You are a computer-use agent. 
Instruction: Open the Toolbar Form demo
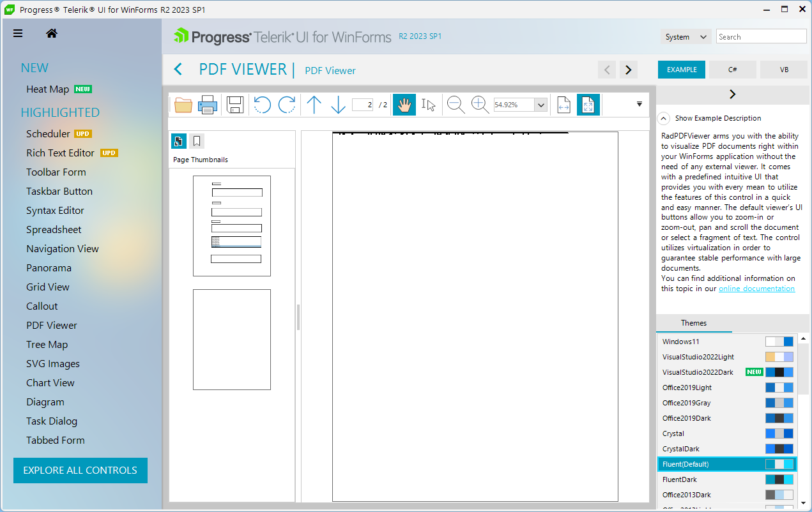pos(56,172)
